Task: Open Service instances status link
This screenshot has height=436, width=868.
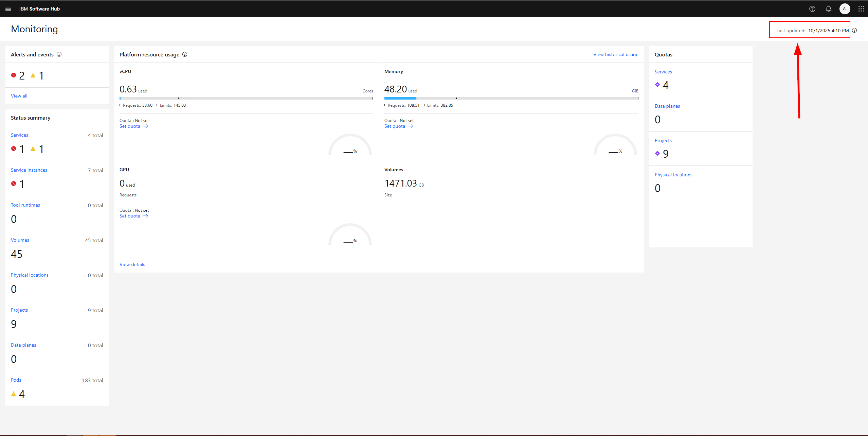Action: coord(29,170)
